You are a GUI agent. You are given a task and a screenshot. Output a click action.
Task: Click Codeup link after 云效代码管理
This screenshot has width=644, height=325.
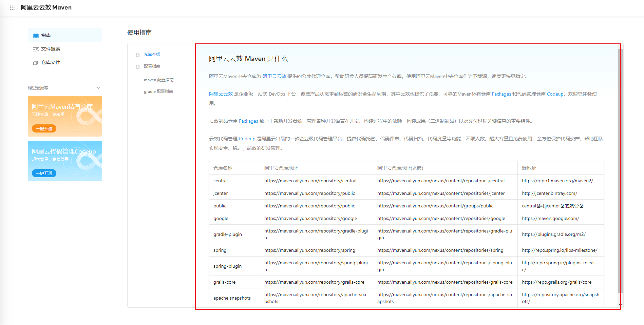click(x=247, y=139)
